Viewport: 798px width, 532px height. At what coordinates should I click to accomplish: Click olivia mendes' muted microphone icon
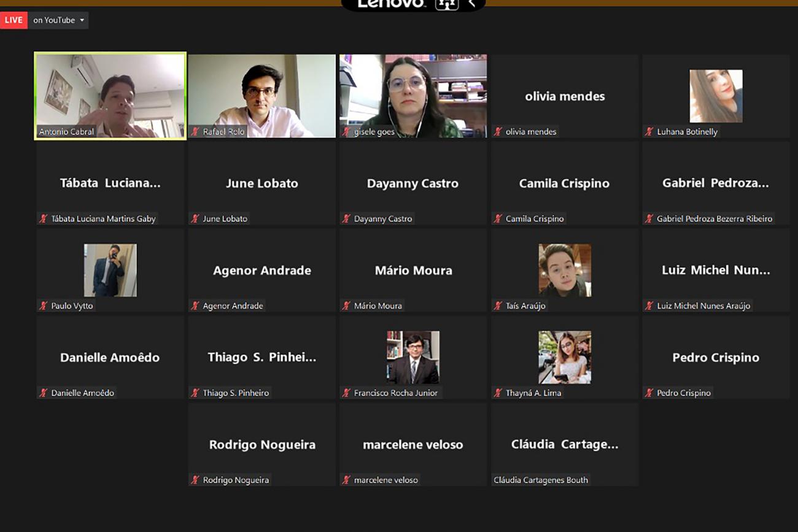point(498,131)
